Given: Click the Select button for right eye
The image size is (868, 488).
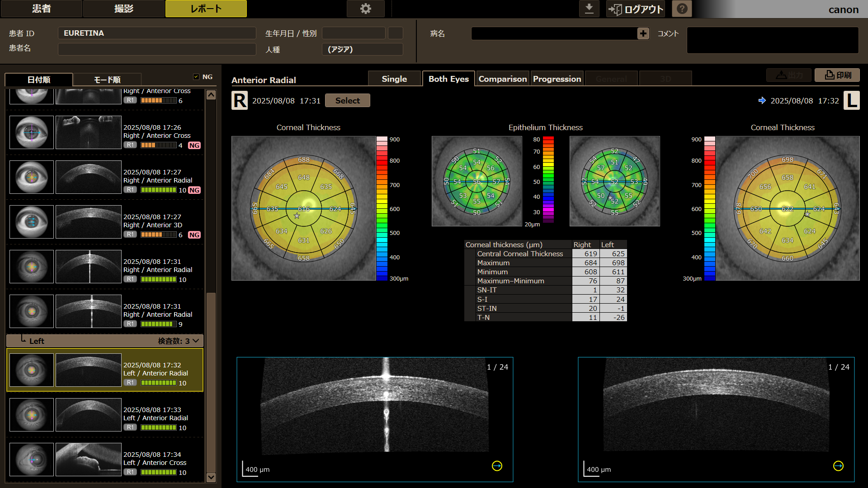Looking at the screenshot, I should tap(348, 100).
